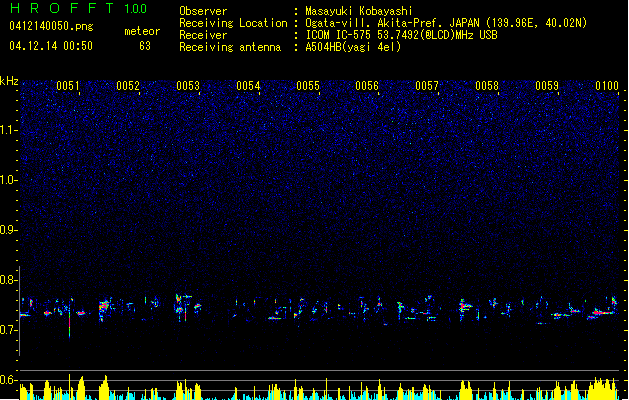Viewport: 629px width, 400px height.
Task: Click the 0.9 kHz axis label
Action: [9, 230]
